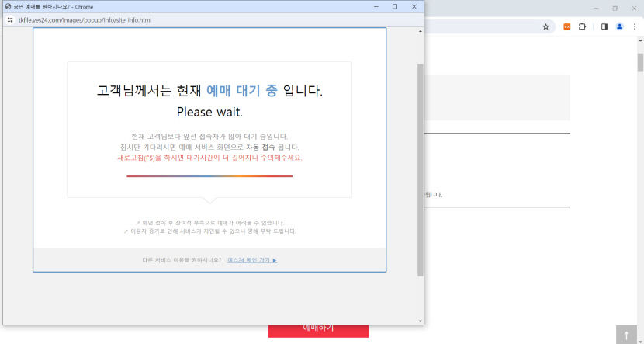This screenshot has width=644, height=344.
Task: Click the red 예매하기 button
Action: click(318, 329)
